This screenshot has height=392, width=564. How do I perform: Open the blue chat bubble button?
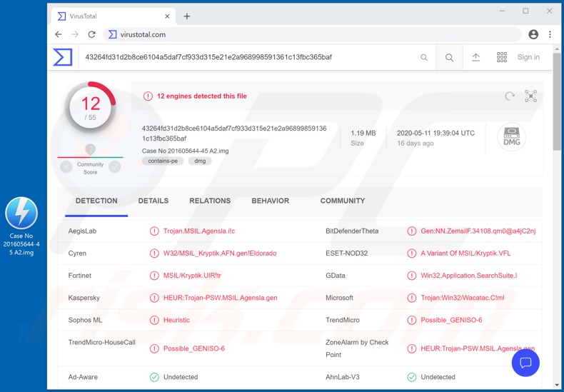tap(525, 363)
